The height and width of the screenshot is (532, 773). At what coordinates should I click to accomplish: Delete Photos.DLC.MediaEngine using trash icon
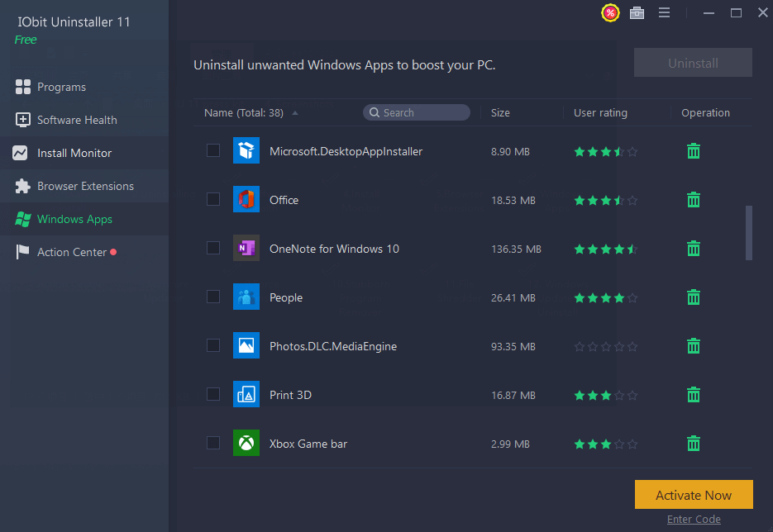tap(693, 346)
